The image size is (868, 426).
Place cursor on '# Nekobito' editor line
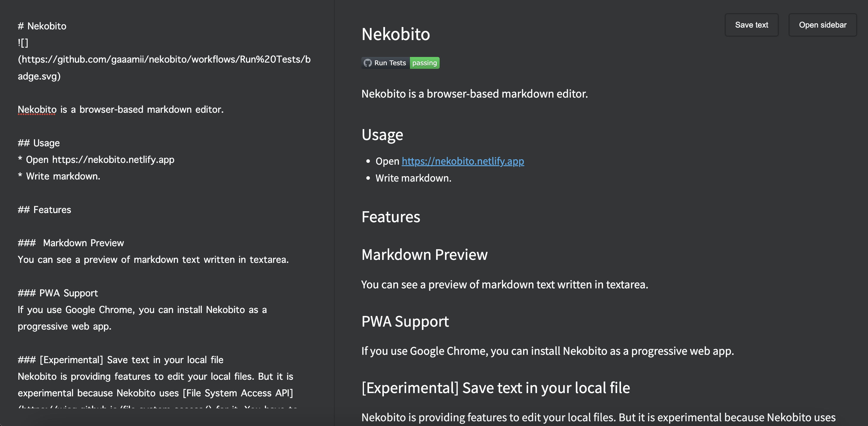pyautogui.click(x=42, y=26)
